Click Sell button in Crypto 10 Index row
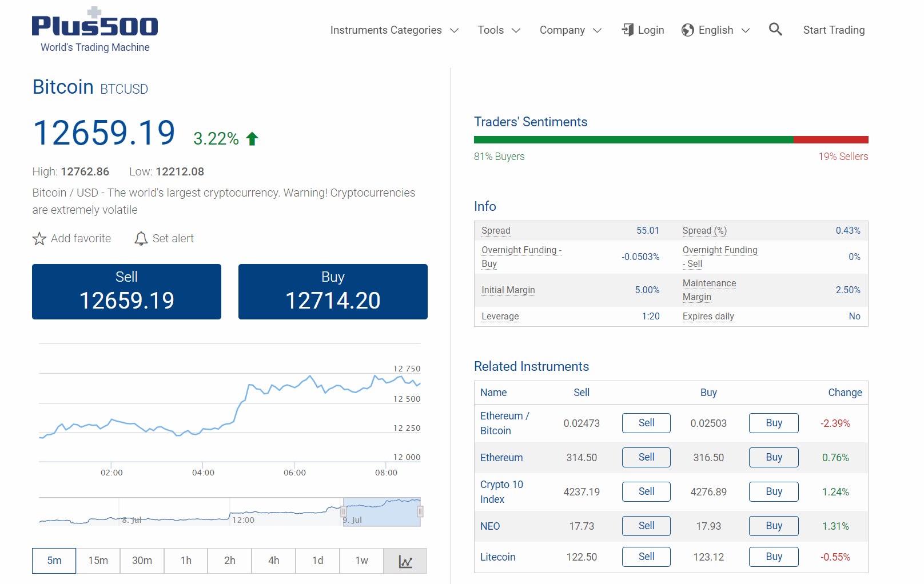Screen dimensions: 924x584 pos(646,491)
